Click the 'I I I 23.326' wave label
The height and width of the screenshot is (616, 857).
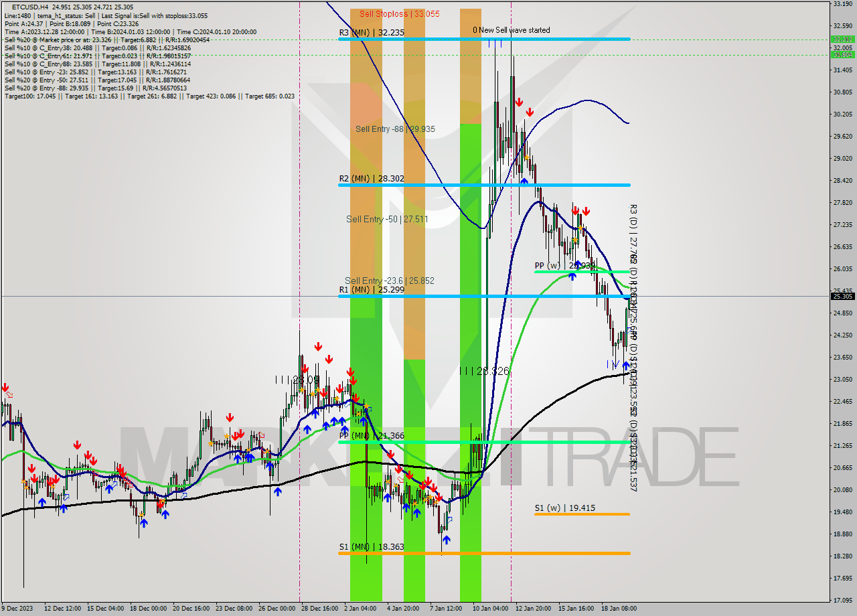click(x=484, y=370)
